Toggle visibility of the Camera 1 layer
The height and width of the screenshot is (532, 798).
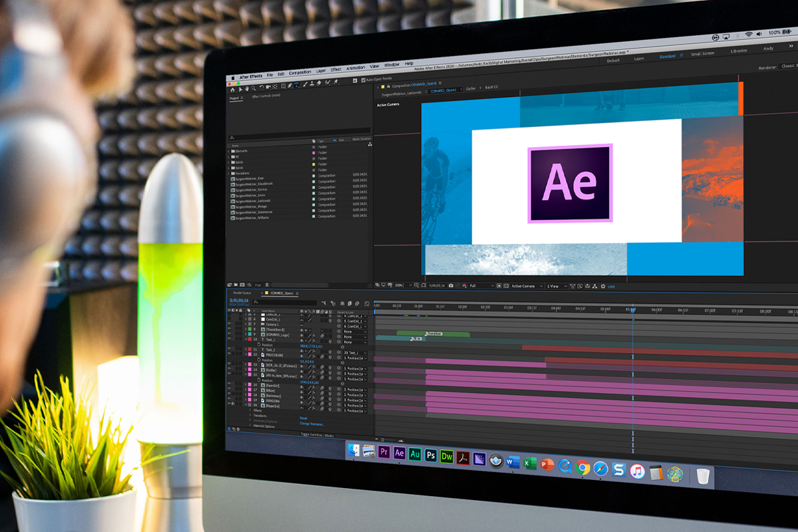click(229, 324)
